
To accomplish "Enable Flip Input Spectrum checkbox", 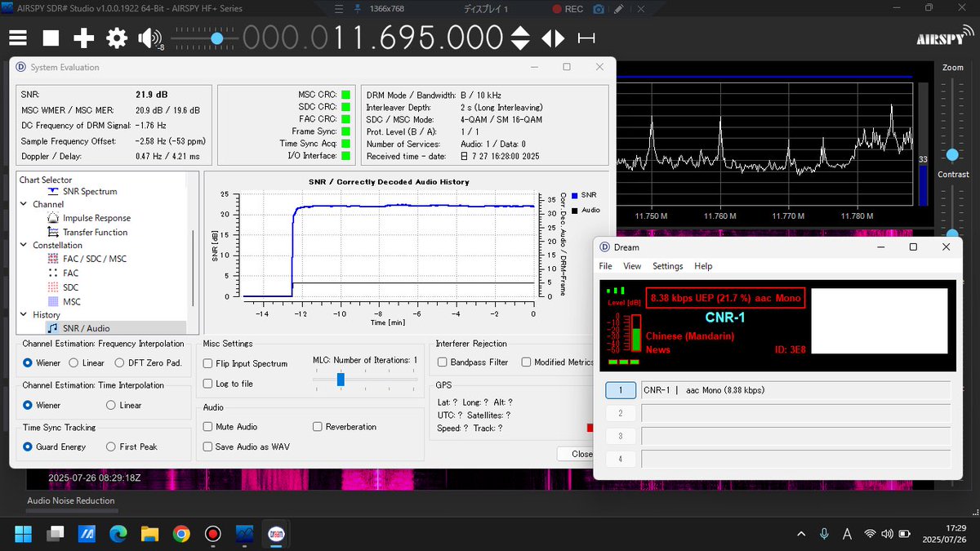I will (x=246, y=363).
